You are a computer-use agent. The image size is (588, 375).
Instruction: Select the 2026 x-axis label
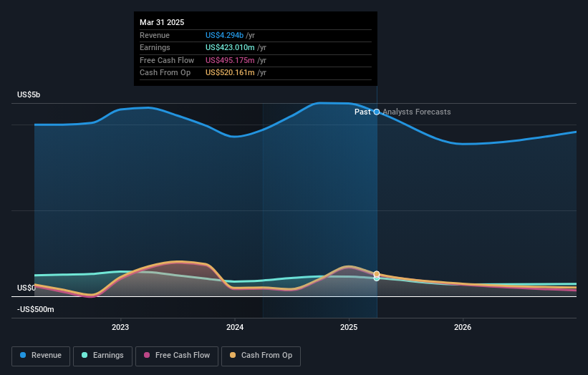tap(463, 328)
